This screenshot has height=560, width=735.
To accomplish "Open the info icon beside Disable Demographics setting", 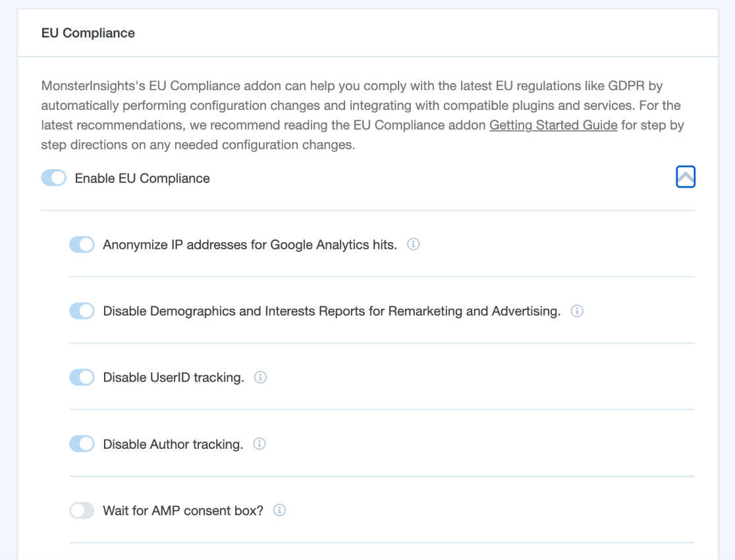I will (577, 311).
